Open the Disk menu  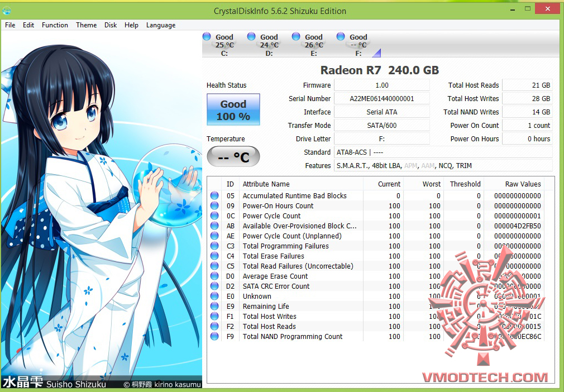tap(111, 25)
